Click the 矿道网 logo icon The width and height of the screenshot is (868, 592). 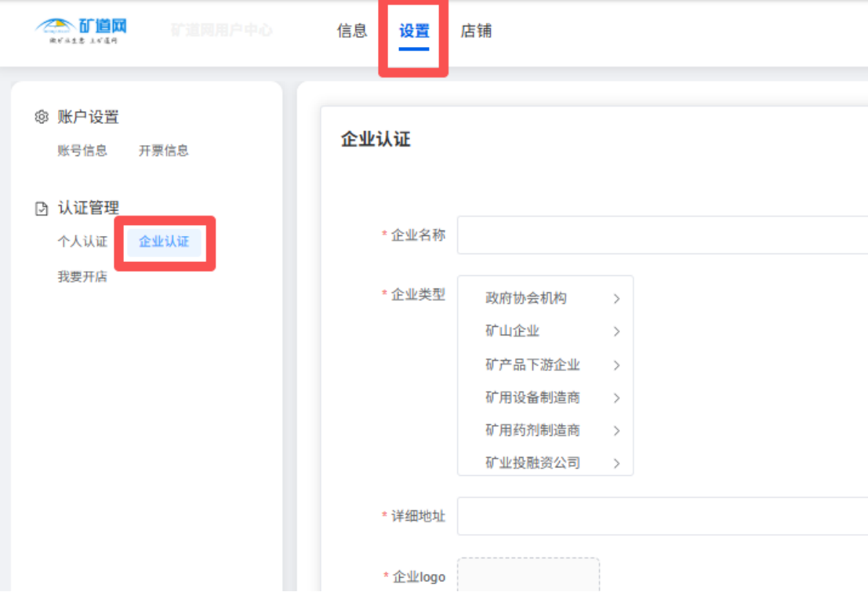(81, 30)
